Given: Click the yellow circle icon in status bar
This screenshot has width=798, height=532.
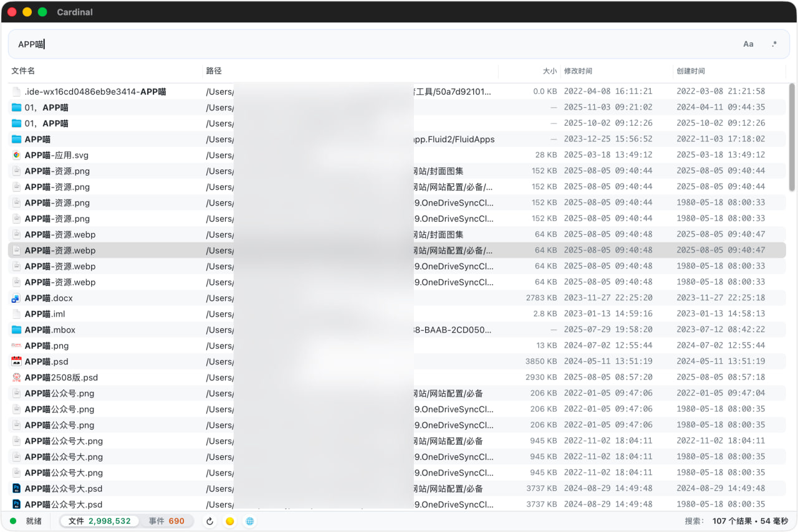Looking at the screenshot, I should [x=229, y=521].
